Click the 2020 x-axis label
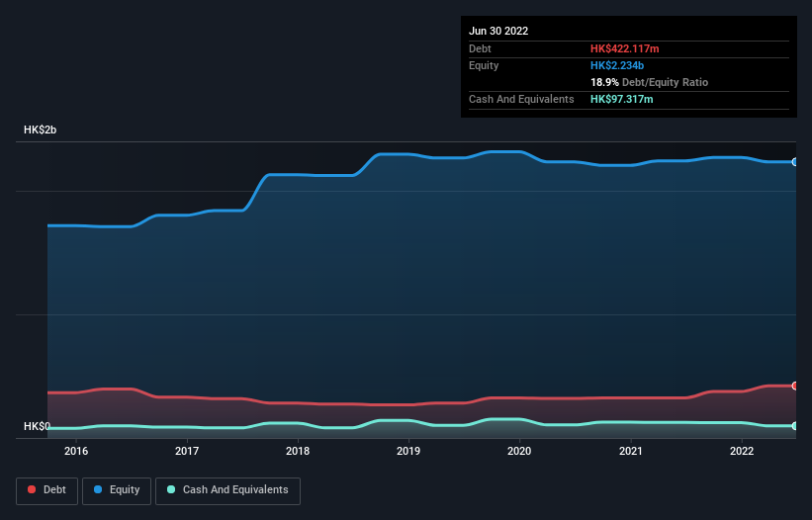The width and height of the screenshot is (812, 520). (x=519, y=451)
